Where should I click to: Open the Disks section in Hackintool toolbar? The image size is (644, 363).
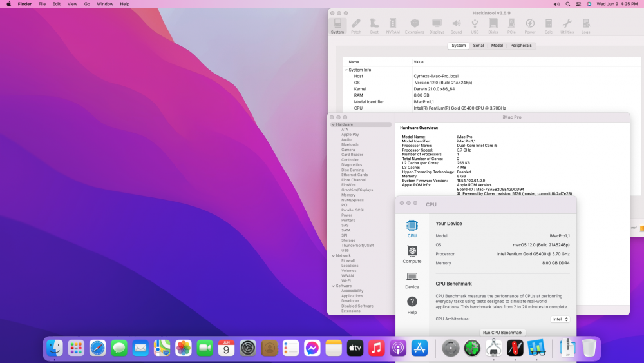(493, 26)
